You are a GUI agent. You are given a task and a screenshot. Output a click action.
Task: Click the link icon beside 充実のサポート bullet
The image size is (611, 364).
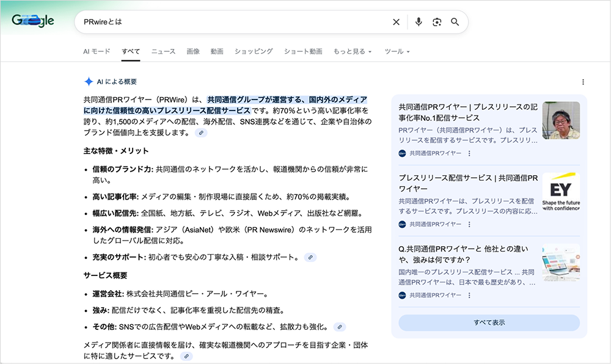coord(310,258)
